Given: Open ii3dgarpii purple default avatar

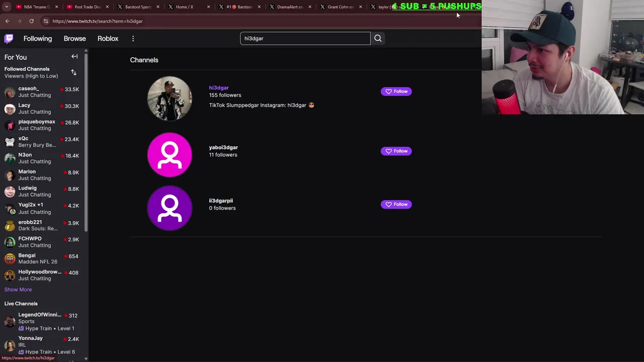Looking at the screenshot, I should (x=170, y=208).
